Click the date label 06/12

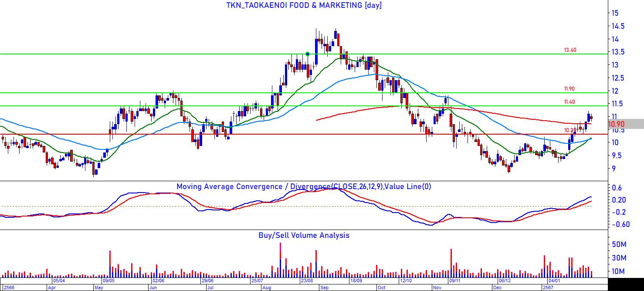tap(505, 281)
